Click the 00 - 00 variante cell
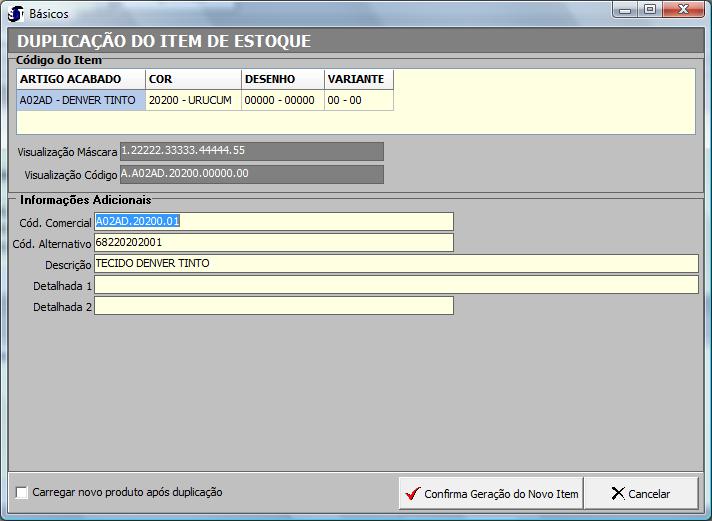Screen dimensions: 712x521 (358, 100)
